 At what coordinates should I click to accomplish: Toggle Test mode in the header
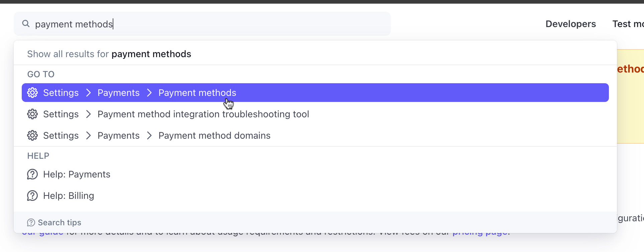[628, 24]
